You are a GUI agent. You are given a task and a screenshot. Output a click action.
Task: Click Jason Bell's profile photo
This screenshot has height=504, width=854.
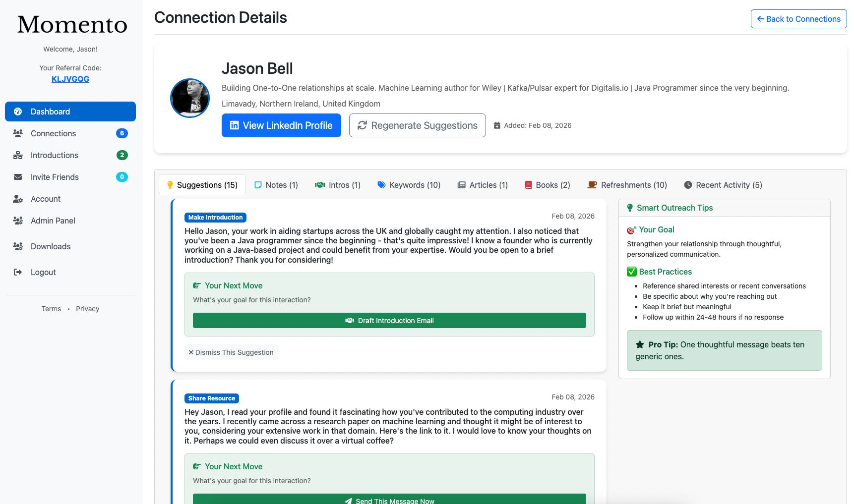[190, 98]
